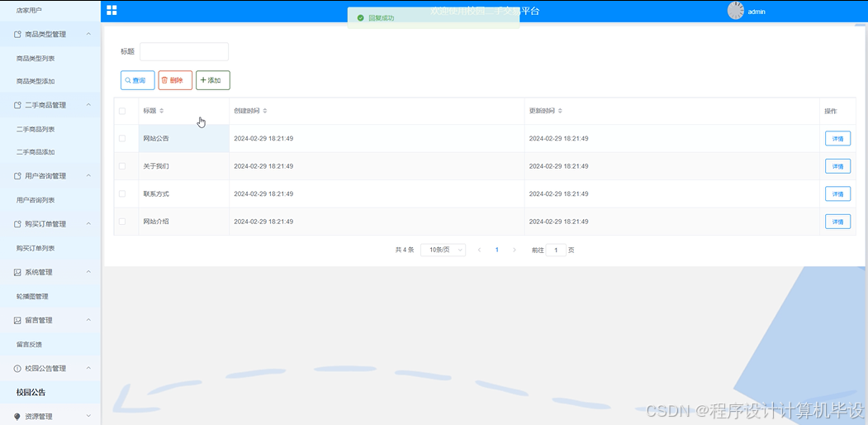
Task: Open 轮播图管理 menu item
Action: (x=32, y=297)
